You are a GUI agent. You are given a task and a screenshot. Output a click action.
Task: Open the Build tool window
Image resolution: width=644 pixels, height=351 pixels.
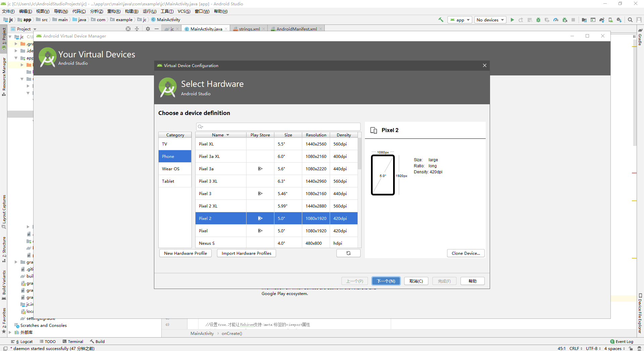[x=97, y=341]
